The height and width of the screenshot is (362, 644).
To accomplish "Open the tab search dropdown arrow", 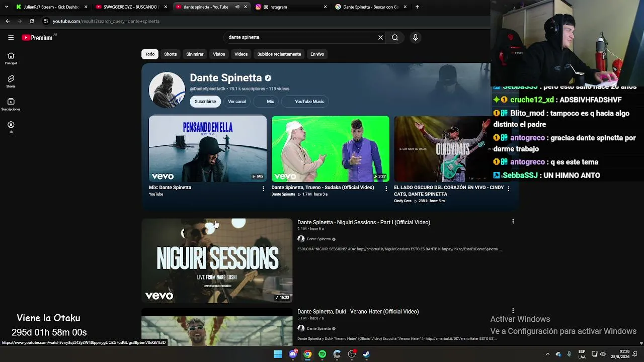I will click(6, 7).
